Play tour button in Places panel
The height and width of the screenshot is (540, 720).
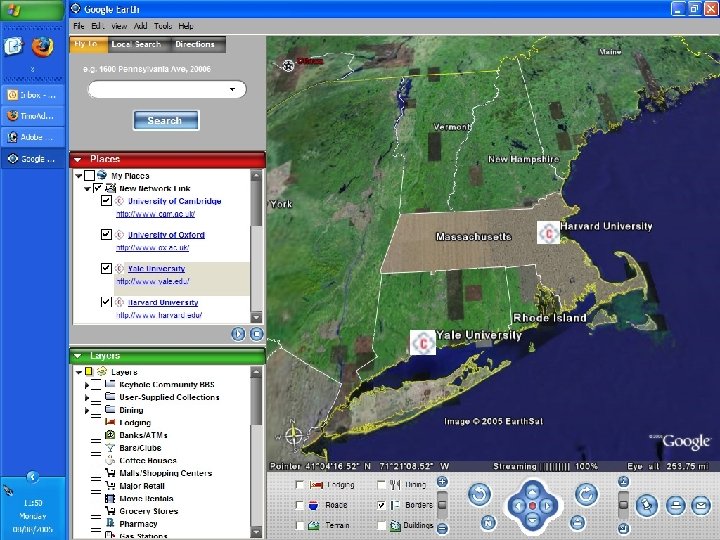[238, 334]
